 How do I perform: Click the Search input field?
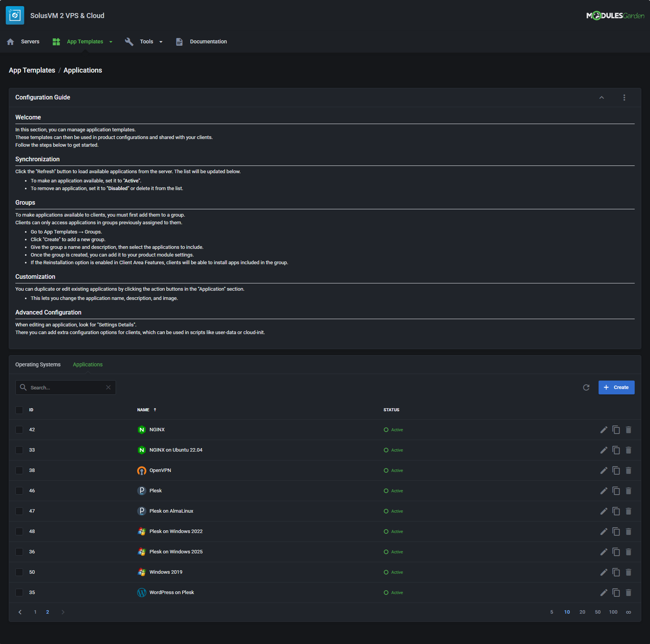[x=65, y=387]
